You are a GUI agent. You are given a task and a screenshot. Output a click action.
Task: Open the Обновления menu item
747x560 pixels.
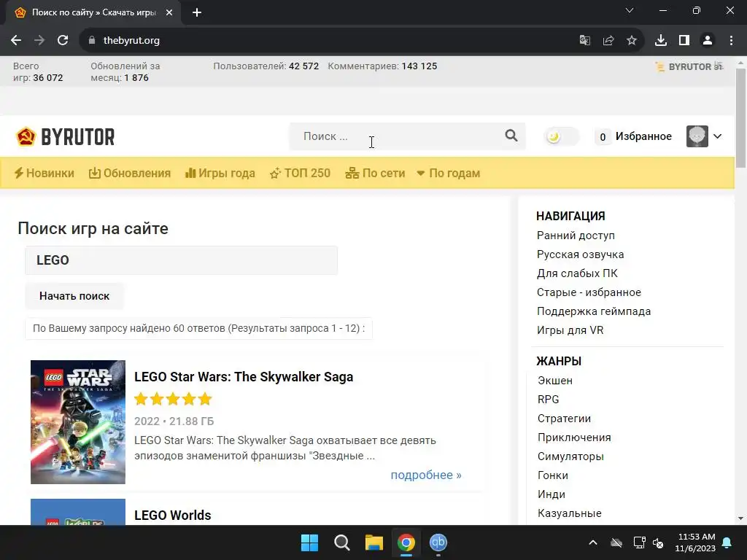(130, 174)
